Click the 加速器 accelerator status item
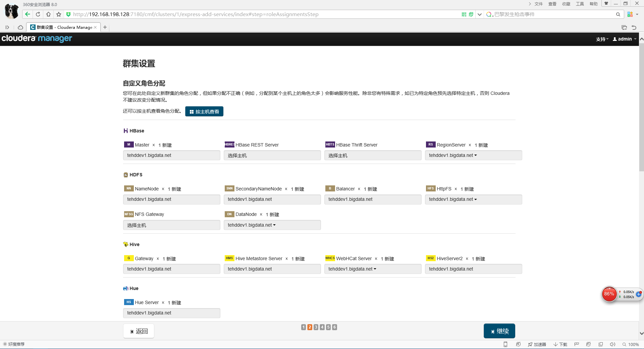The height and width of the screenshot is (349, 644). pyautogui.click(x=537, y=344)
